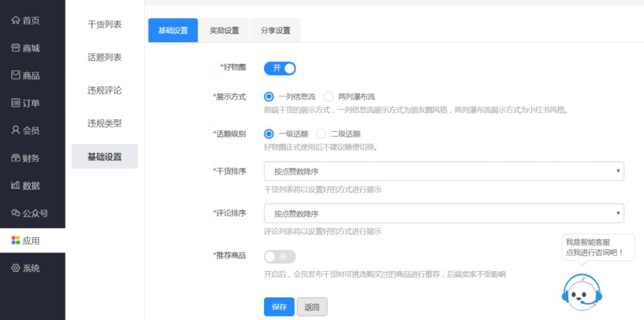
Task: Open 违规评论 in the submenu
Action: click(104, 91)
